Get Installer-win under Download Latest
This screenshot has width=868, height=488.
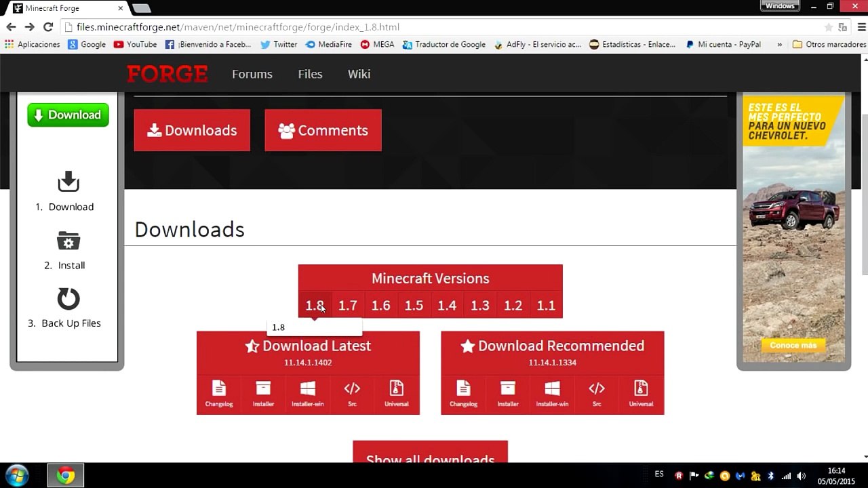(308, 394)
